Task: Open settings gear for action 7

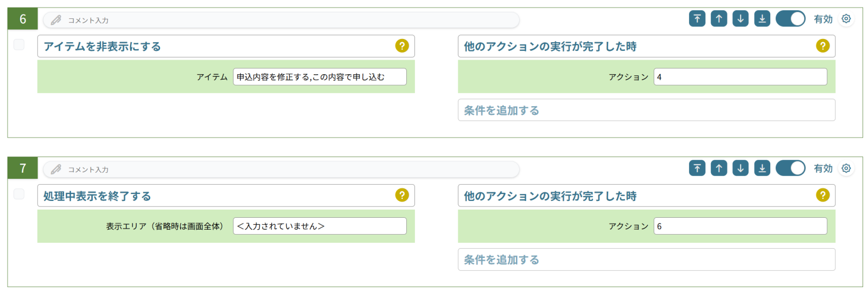Action: pos(846,168)
